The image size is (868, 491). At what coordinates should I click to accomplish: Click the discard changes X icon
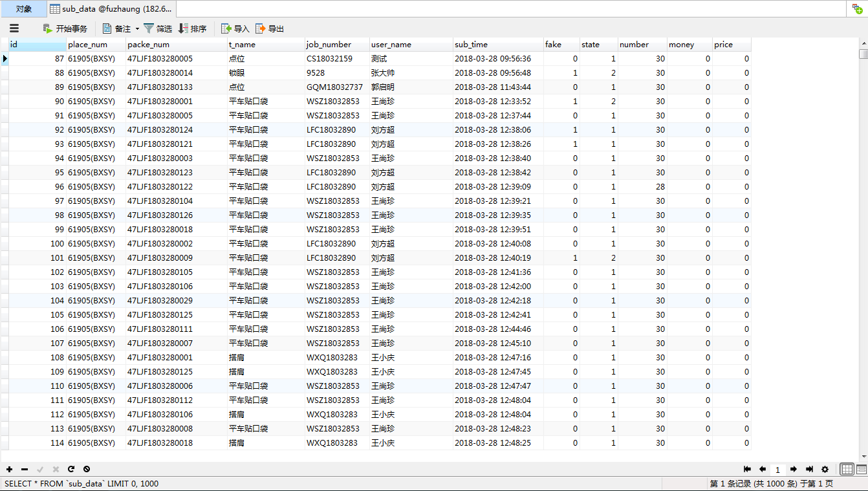click(x=56, y=469)
